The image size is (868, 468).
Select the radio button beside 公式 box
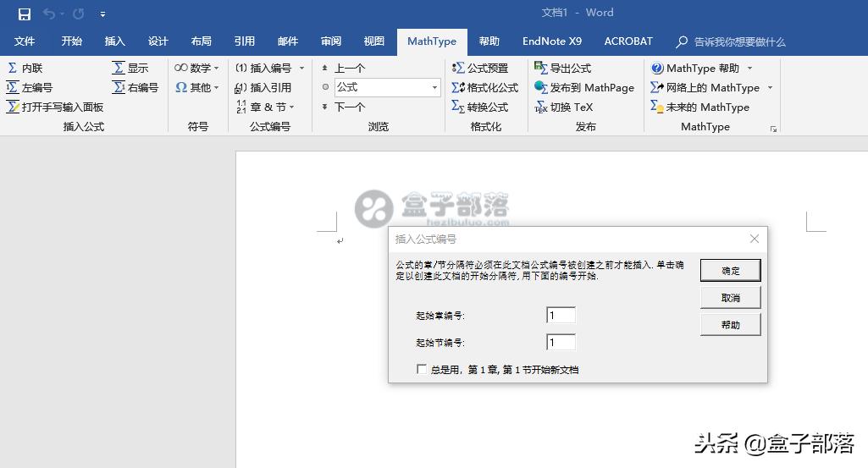coord(325,87)
